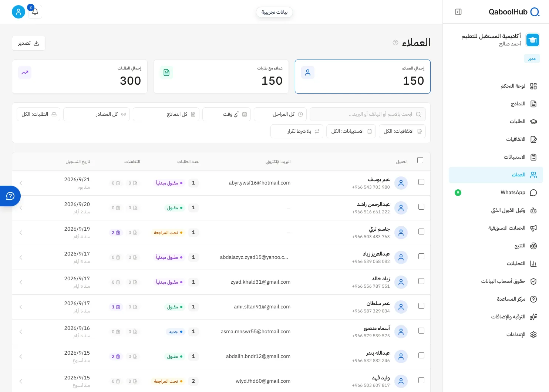
Task: Select the checkbox for أسماء منصور
Action: tap(421, 331)
